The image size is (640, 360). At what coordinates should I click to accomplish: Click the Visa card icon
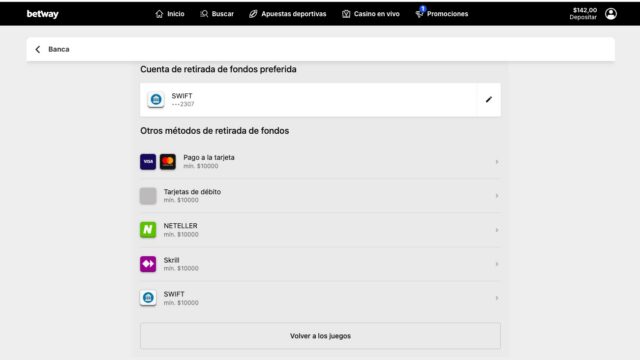[x=148, y=162]
